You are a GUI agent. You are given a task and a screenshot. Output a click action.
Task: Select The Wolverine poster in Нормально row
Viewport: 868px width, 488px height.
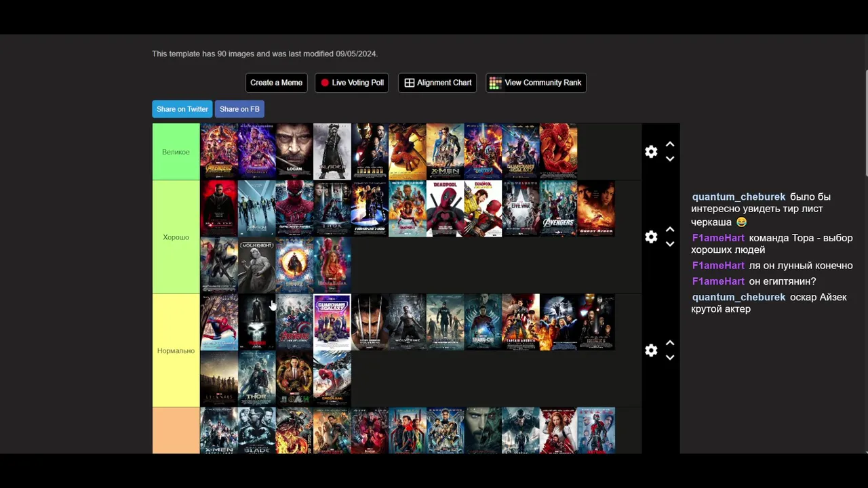coord(408,322)
